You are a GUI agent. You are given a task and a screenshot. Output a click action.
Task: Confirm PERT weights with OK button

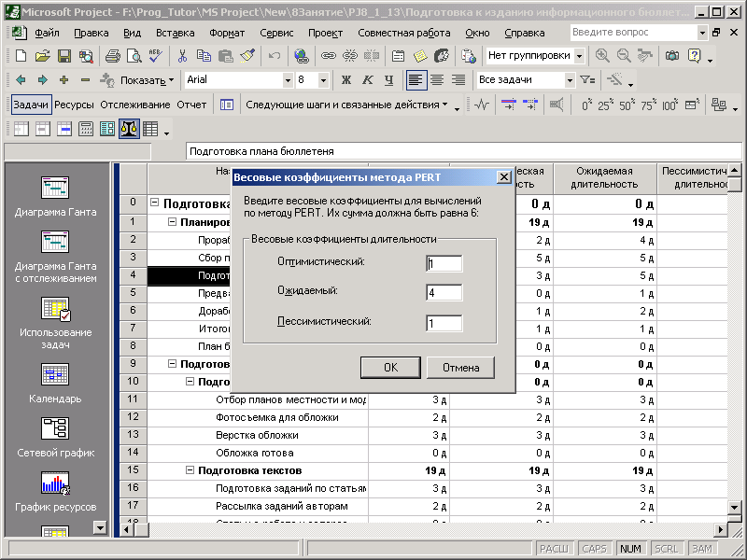390,368
